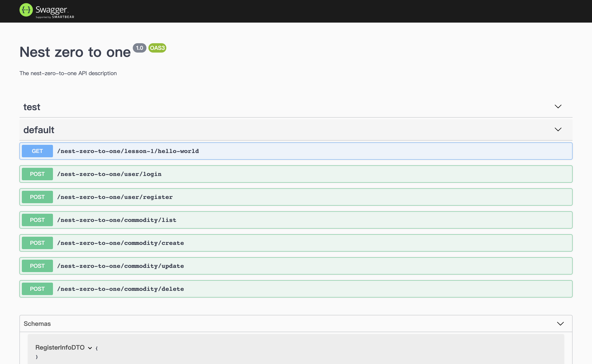Click the Schemas section title
The height and width of the screenshot is (364, 592).
tap(37, 323)
